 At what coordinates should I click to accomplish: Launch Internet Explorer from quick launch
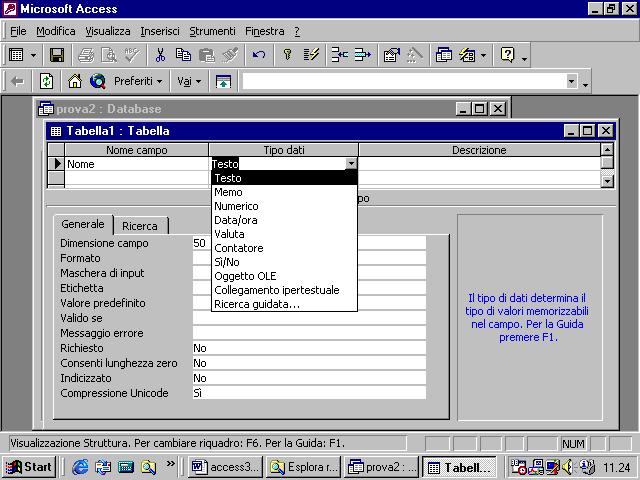(80, 467)
